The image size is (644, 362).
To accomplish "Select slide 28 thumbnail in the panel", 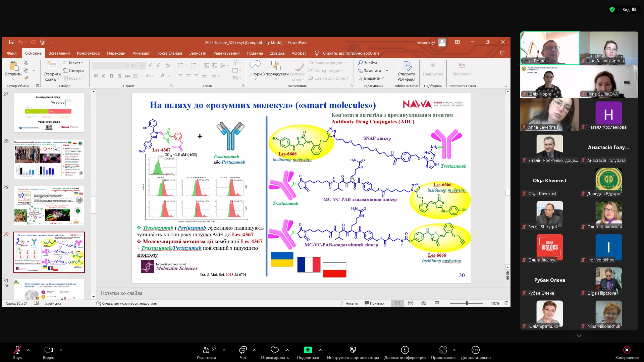I will coord(49,159).
